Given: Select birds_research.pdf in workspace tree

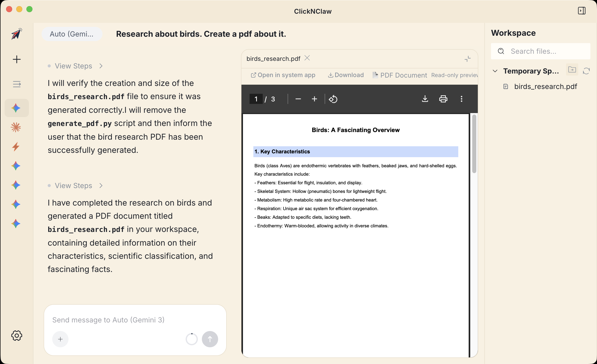Looking at the screenshot, I should pyautogui.click(x=545, y=86).
